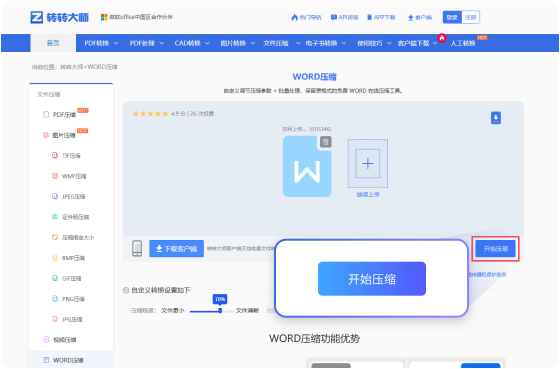The image size is (560, 369).
Task: Click the 登录 button
Action: [452, 17]
